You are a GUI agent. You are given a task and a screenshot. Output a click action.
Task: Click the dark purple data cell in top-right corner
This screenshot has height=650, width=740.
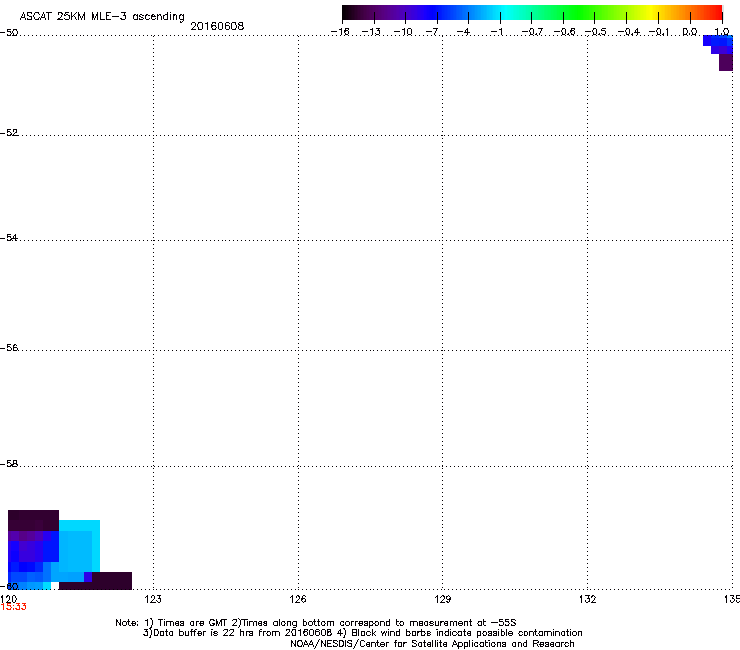coord(726,62)
